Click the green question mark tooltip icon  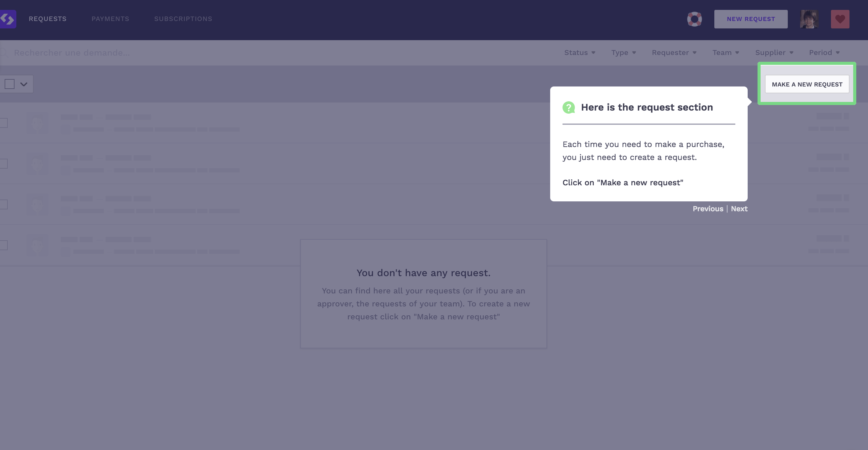pos(569,107)
